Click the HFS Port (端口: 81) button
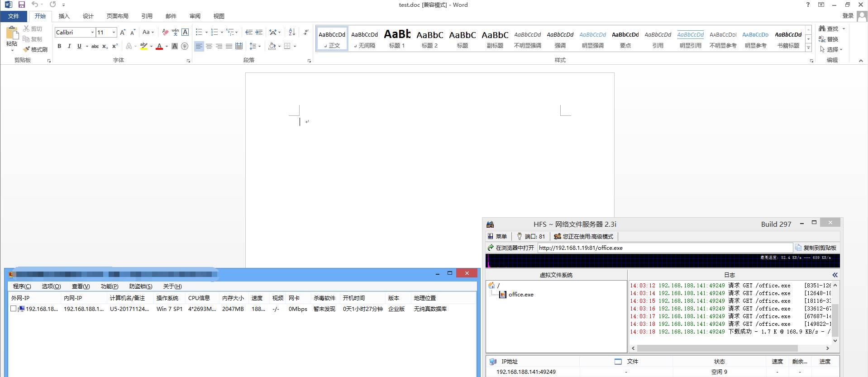Screen dimensions: 868x377 (531, 236)
